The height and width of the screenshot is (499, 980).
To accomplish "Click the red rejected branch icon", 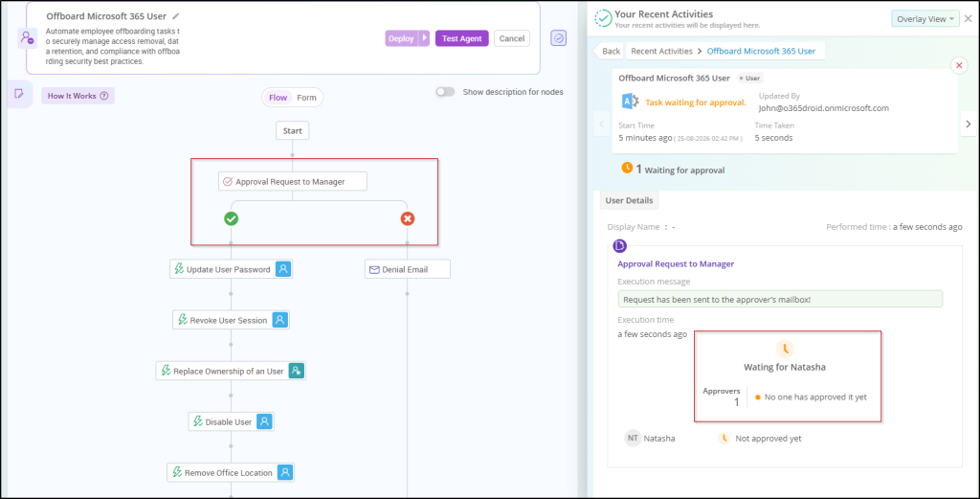I will pos(408,219).
